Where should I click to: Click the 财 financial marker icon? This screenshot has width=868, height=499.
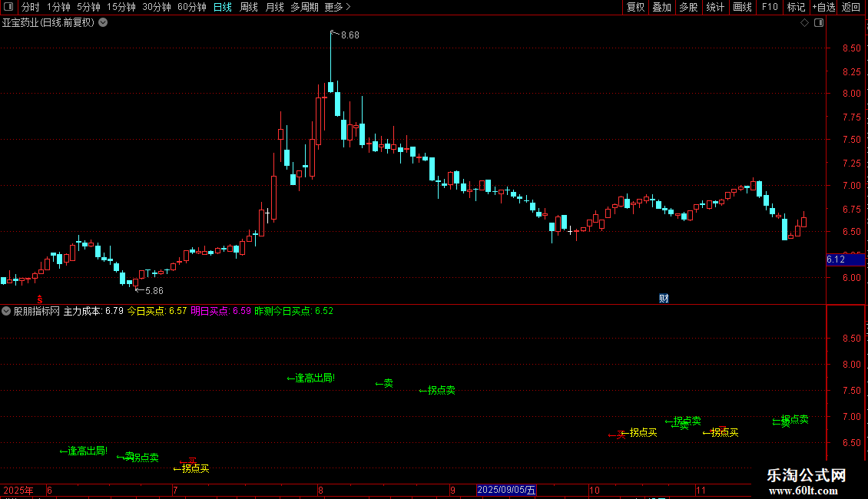point(664,298)
